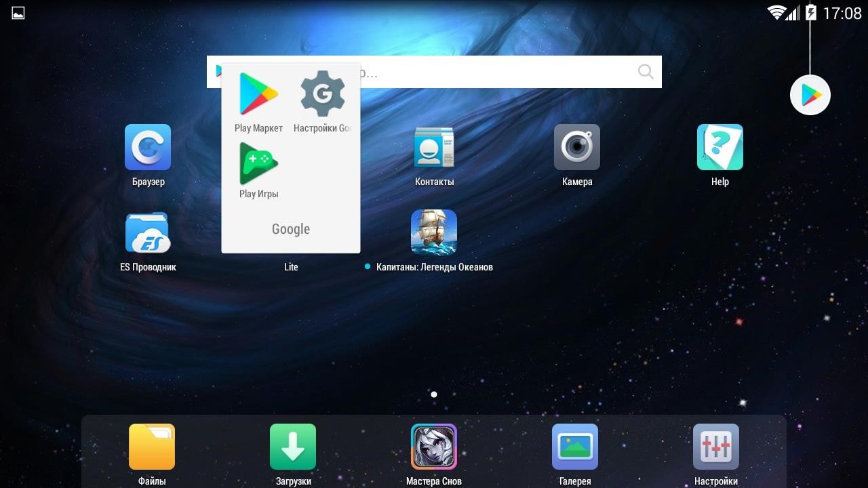Screen dimensions: 868x488
Task: Tap the Wi-Fi status icon
Action: (776, 12)
